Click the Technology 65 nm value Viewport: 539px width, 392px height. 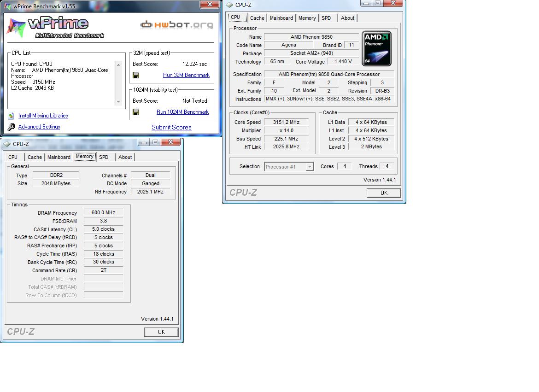point(277,62)
